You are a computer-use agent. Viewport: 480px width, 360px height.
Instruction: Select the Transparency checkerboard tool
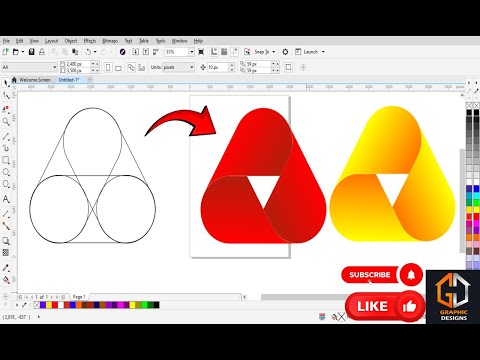pos(6,253)
